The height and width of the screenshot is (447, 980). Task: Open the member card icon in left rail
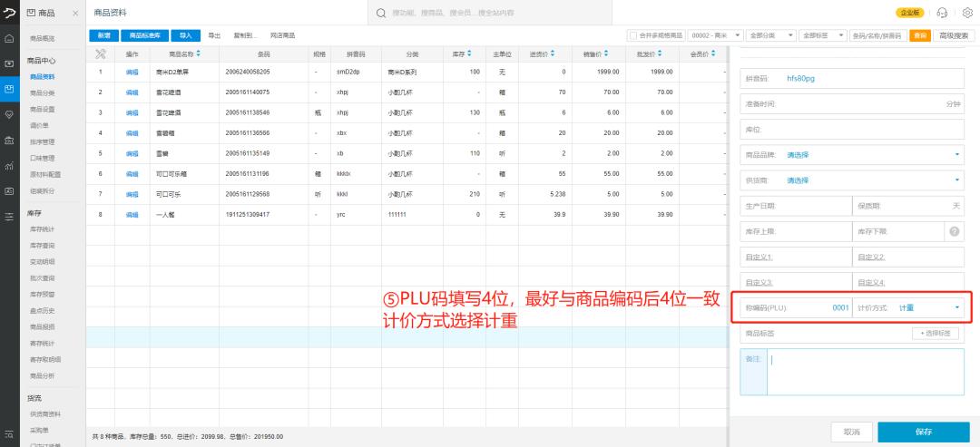tap(9, 191)
